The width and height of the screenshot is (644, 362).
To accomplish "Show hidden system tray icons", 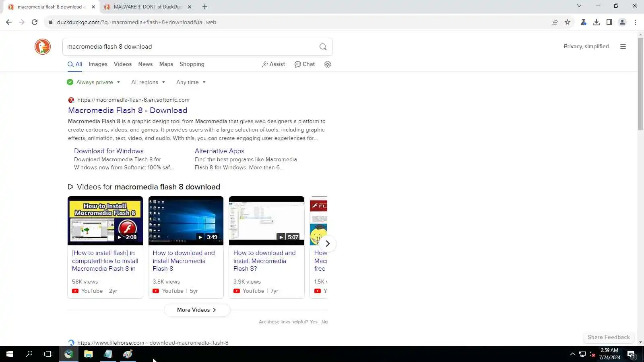I will pyautogui.click(x=573, y=354).
